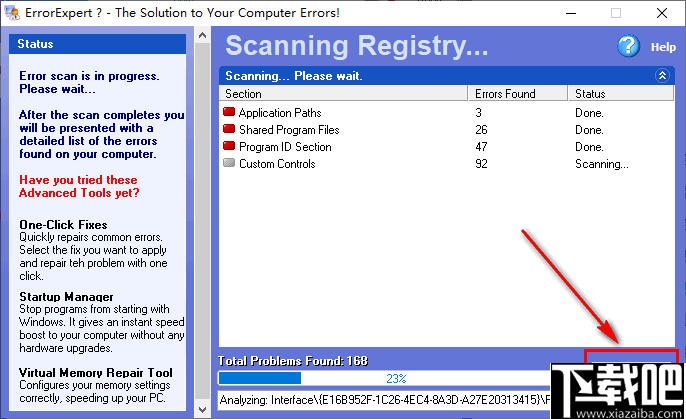Open Startup Manager advanced tool
The width and height of the screenshot is (686, 419).
pos(66,297)
